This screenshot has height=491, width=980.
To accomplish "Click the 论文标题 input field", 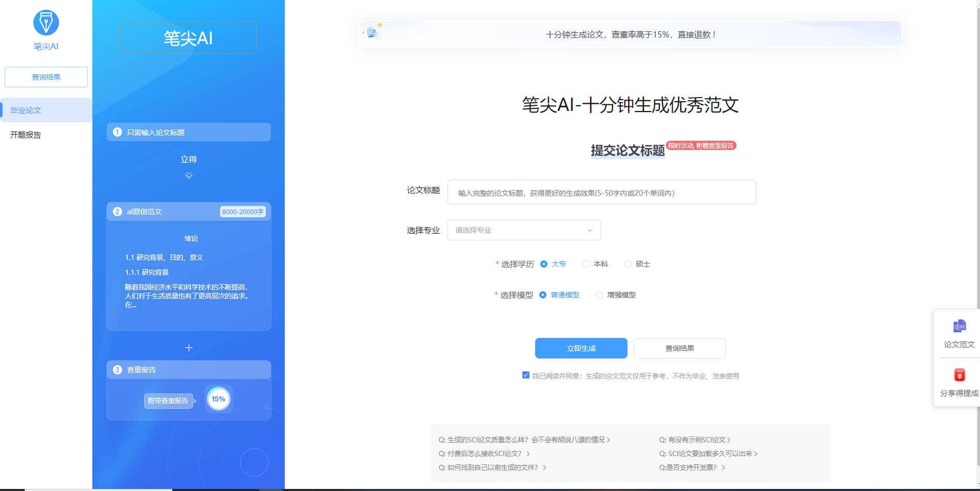I will pos(601,192).
